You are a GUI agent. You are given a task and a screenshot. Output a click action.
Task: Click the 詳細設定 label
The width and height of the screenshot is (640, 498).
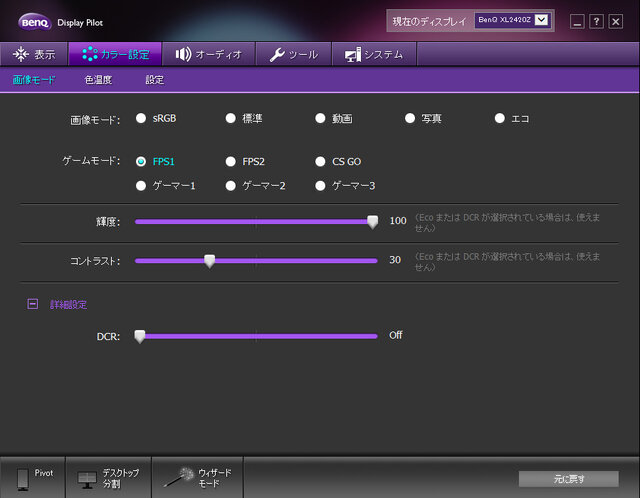click(68, 305)
